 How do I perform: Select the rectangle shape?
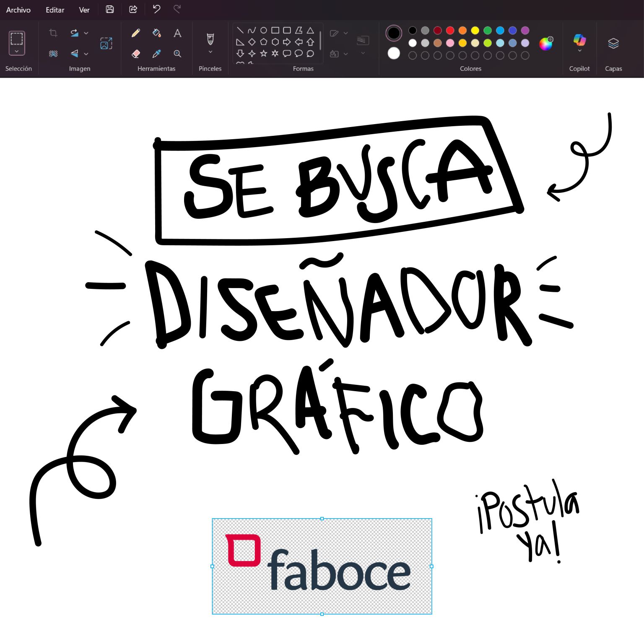point(275,30)
